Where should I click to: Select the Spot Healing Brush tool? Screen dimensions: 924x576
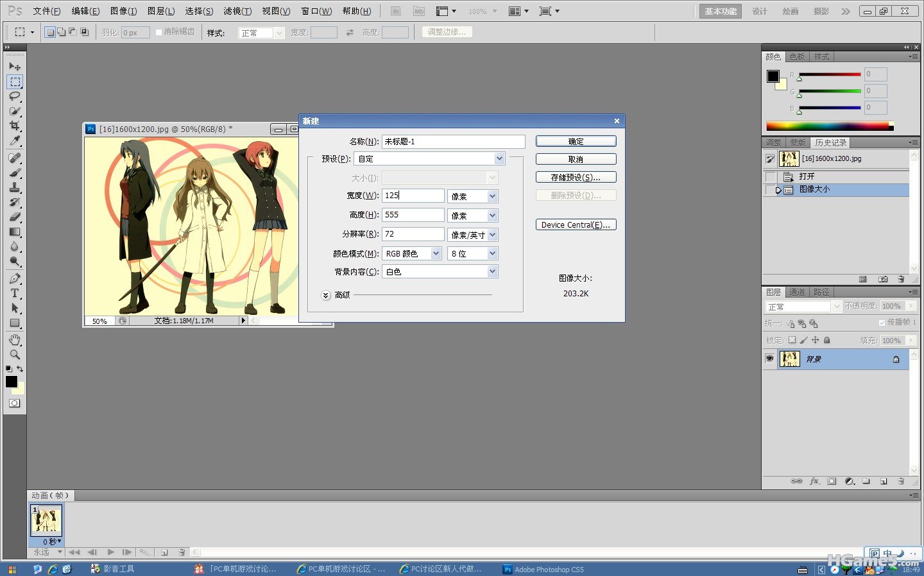[15, 158]
